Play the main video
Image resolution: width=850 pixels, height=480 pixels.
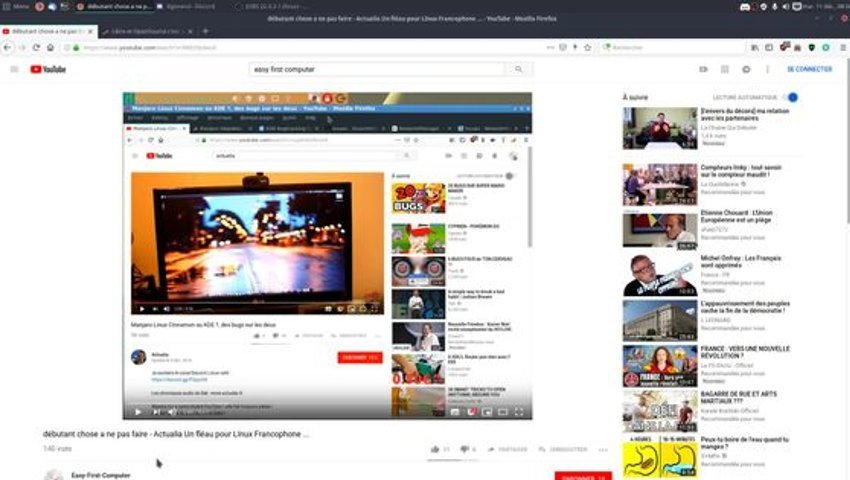(138, 412)
